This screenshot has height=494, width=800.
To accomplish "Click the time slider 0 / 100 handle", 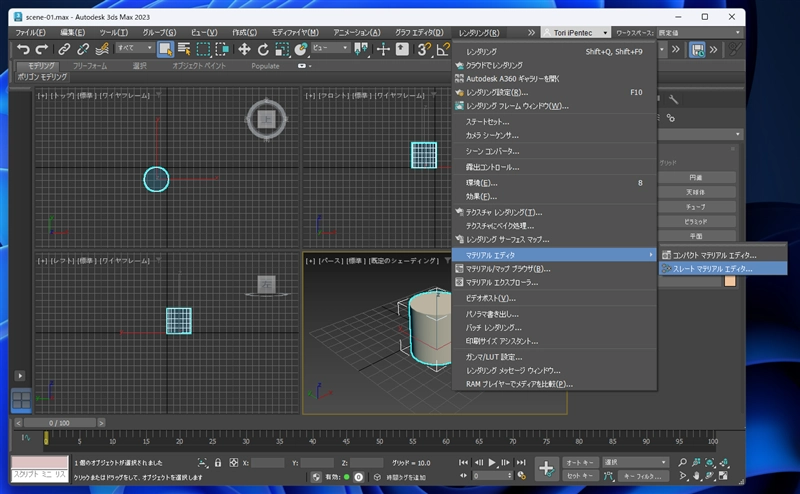I will [60, 423].
